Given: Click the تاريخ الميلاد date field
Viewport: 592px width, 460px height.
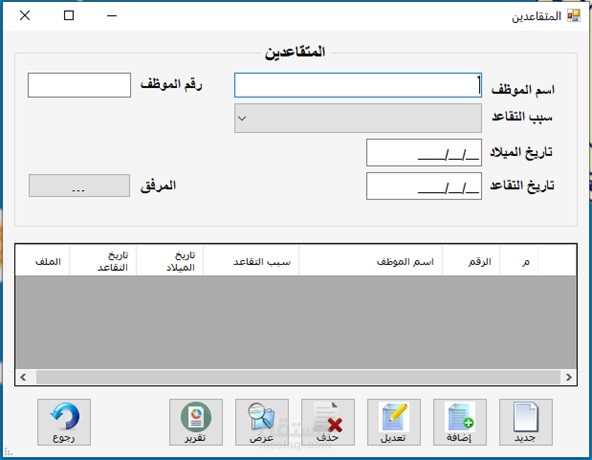Looking at the screenshot, I should pos(424,153).
